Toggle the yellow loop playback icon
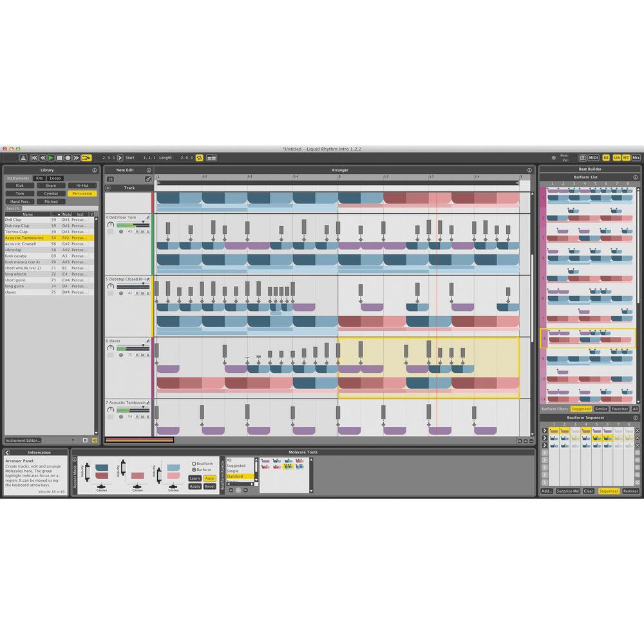Viewport: 644px width, 644px height. pos(200,157)
